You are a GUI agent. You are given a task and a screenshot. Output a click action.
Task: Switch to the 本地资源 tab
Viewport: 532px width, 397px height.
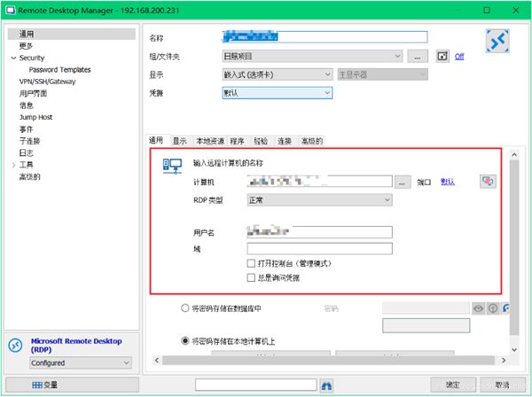[x=210, y=141]
